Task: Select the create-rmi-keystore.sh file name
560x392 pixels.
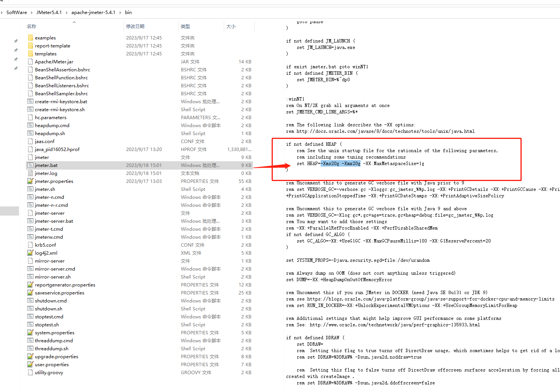Action: coord(60,109)
